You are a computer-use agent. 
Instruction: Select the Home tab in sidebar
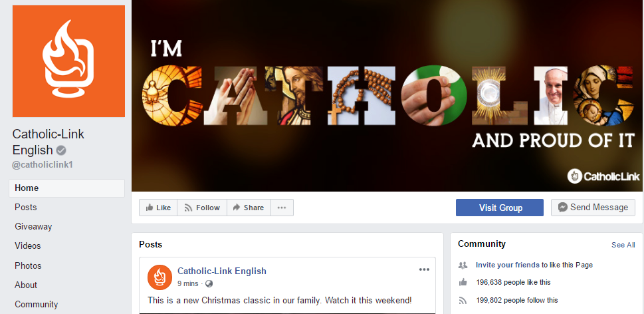click(x=66, y=188)
